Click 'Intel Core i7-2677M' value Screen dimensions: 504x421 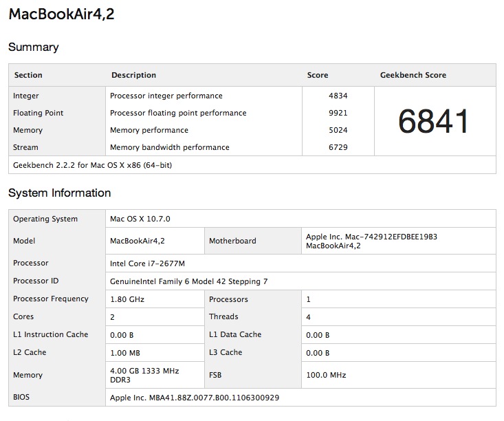click(148, 263)
